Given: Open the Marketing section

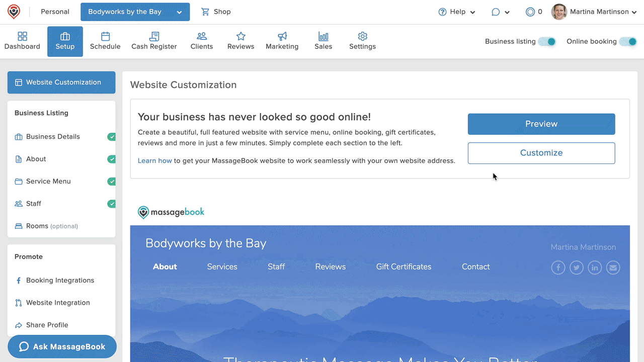Looking at the screenshot, I should tap(282, 41).
